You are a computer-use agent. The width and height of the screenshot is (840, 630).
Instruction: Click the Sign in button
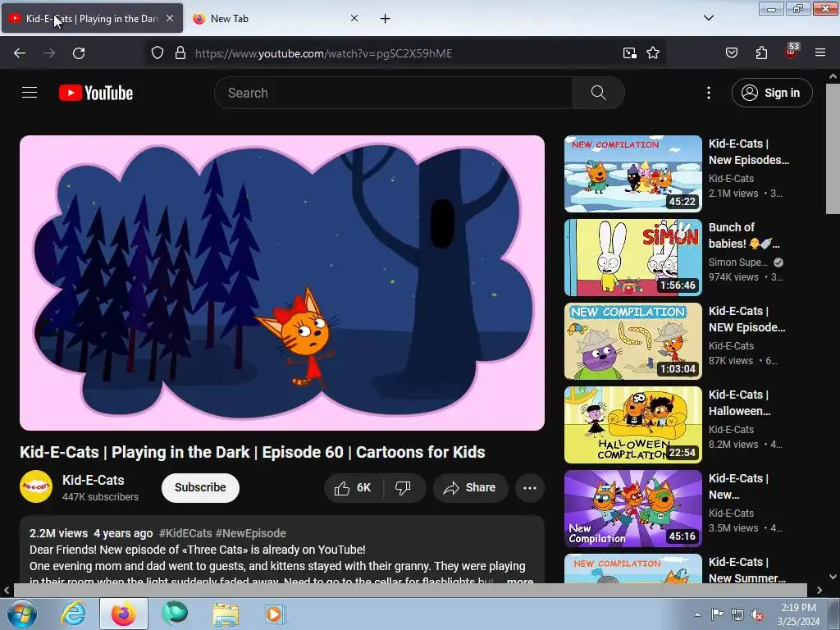772,93
